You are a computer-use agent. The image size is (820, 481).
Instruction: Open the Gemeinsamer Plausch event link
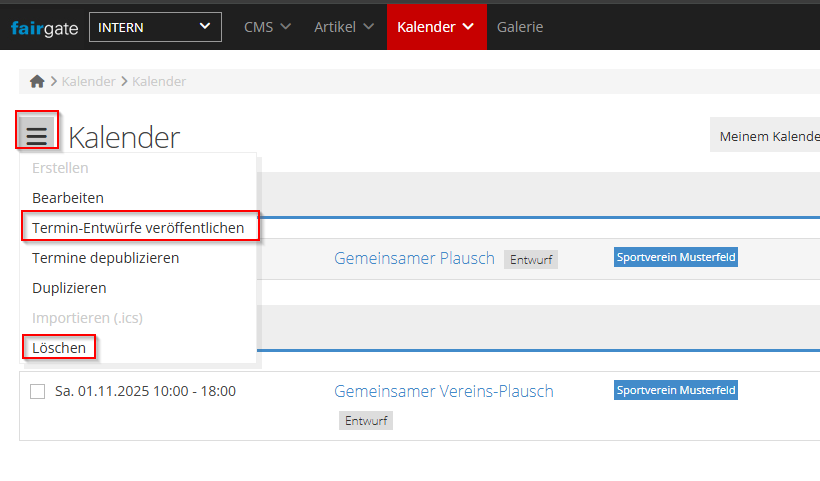pos(414,258)
